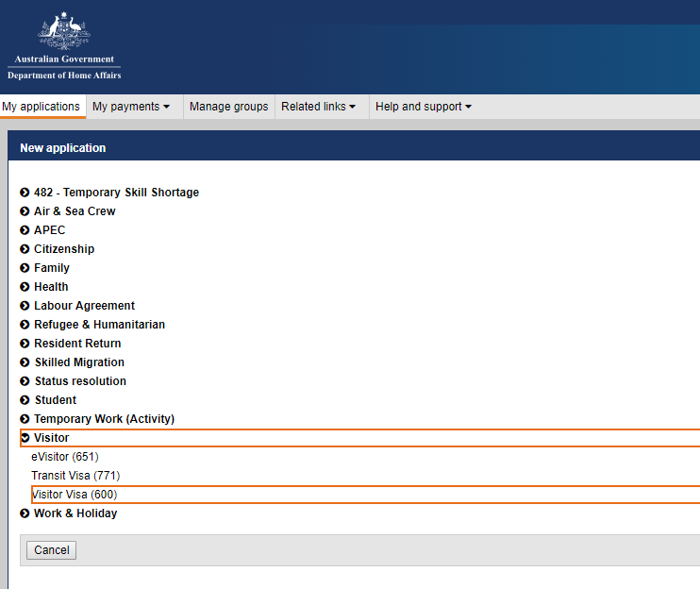Open the Manage groups menu item

[229, 107]
